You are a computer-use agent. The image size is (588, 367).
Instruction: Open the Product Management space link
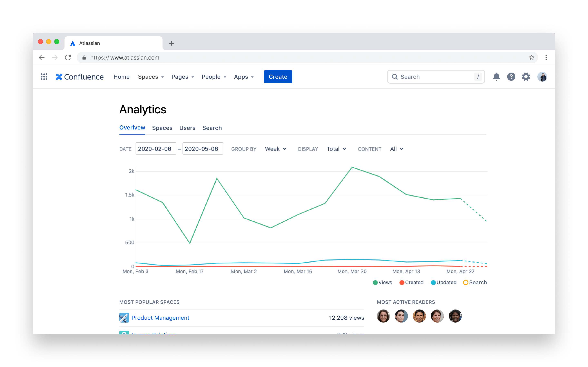click(x=160, y=317)
